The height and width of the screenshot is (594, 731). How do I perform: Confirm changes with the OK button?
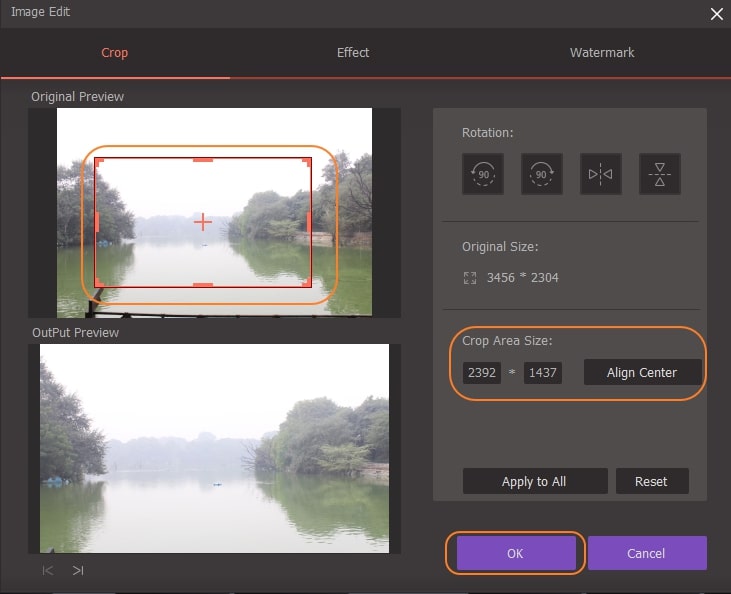pyautogui.click(x=515, y=553)
